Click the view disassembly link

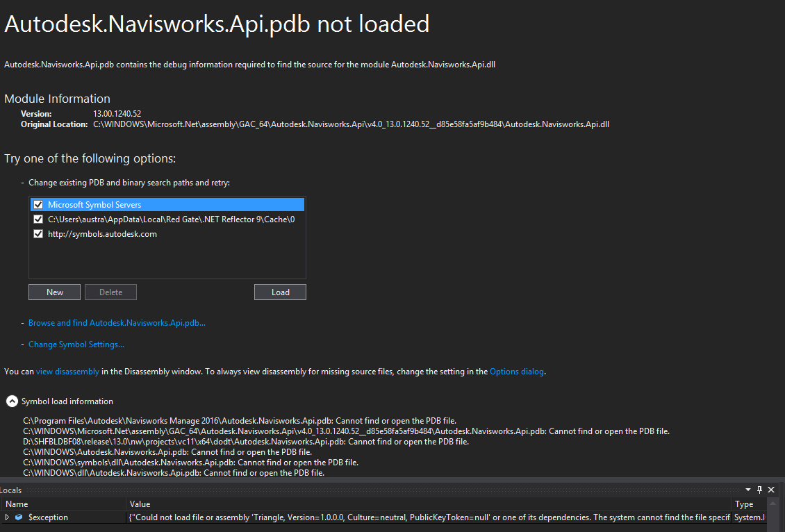(x=67, y=372)
